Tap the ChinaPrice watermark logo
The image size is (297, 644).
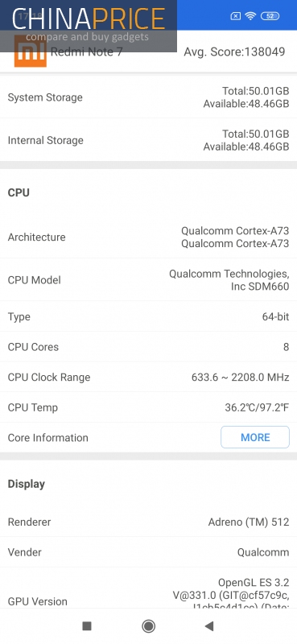pos(89,26)
